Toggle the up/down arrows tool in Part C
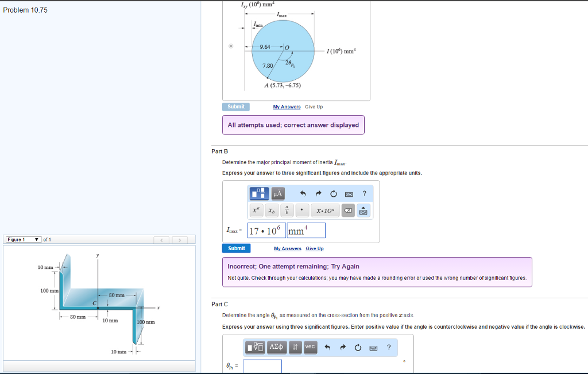Screen dimensions: 588x374 click(x=295, y=347)
